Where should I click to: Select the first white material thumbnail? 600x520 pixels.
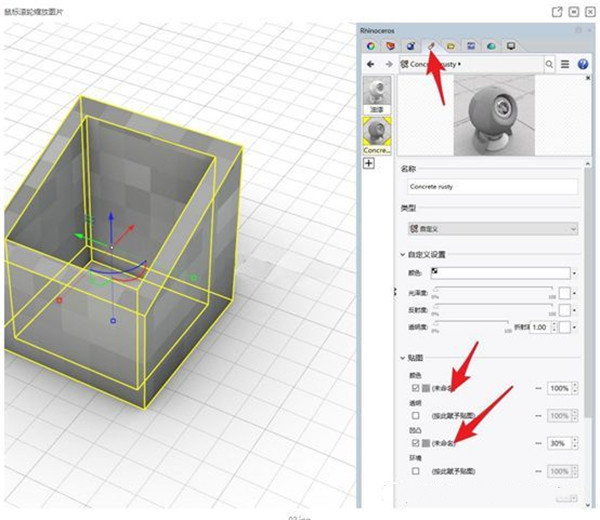[377, 95]
